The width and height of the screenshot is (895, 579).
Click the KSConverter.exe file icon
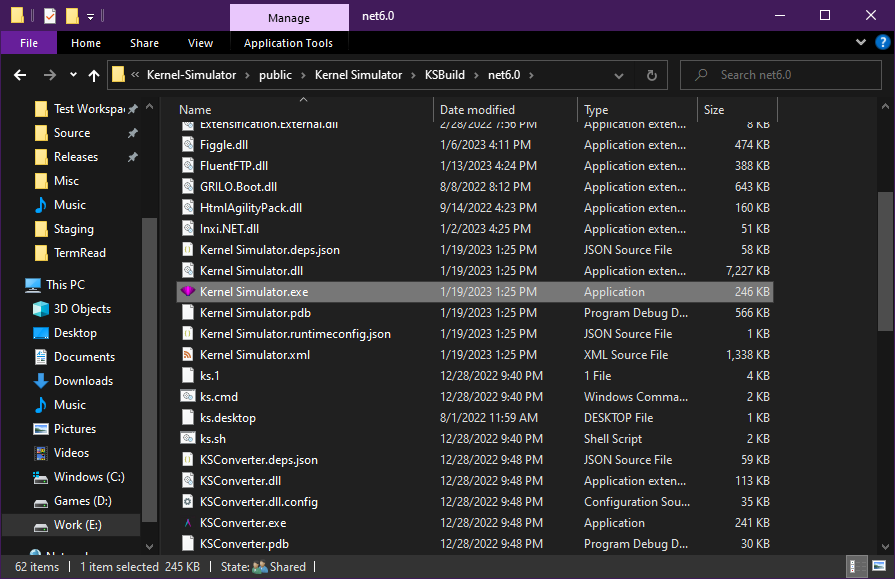[x=187, y=523]
